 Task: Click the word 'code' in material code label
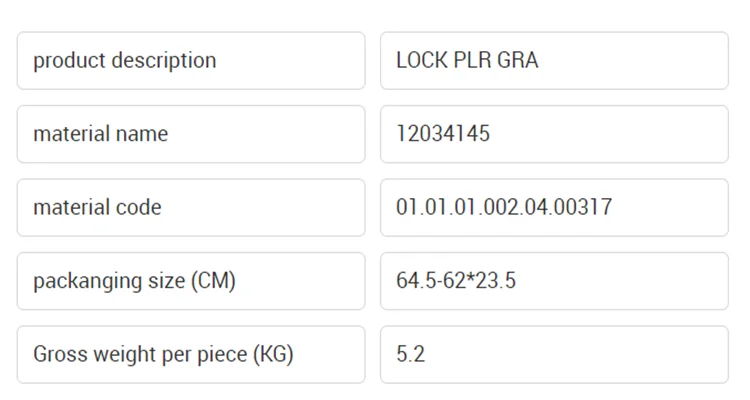[x=139, y=208]
